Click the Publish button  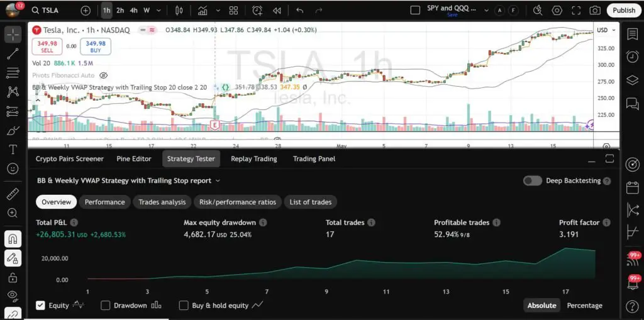(624, 10)
